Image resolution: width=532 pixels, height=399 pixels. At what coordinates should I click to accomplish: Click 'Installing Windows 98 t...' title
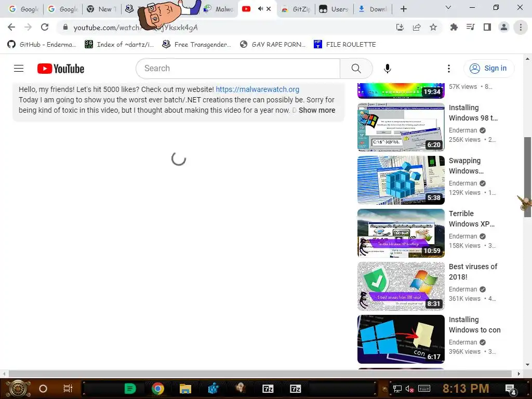coord(473,113)
